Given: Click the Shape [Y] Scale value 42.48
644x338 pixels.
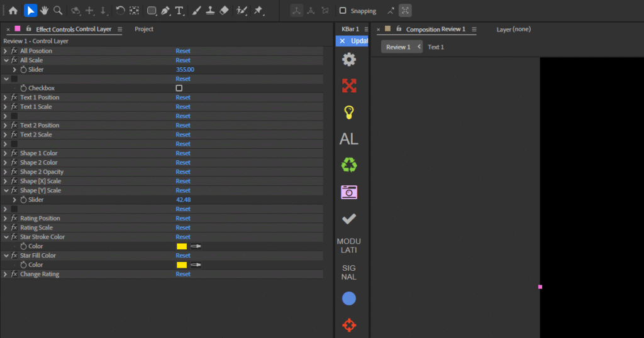Looking at the screenshot, I should (183, 200).
